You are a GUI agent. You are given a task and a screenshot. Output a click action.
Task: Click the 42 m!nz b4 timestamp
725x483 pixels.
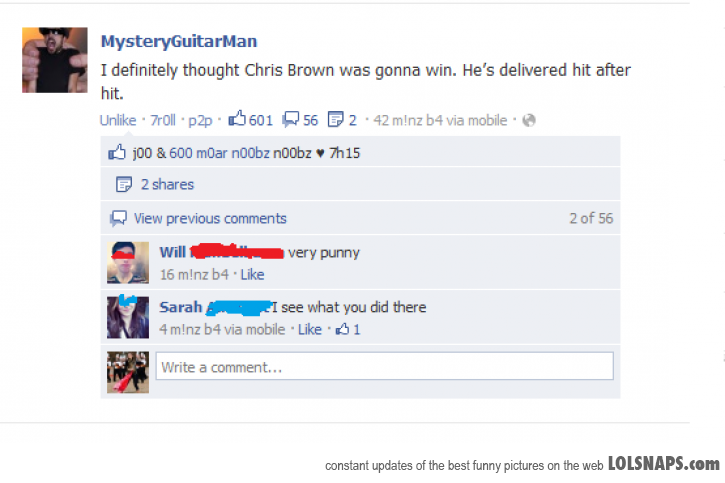[408, 120]
